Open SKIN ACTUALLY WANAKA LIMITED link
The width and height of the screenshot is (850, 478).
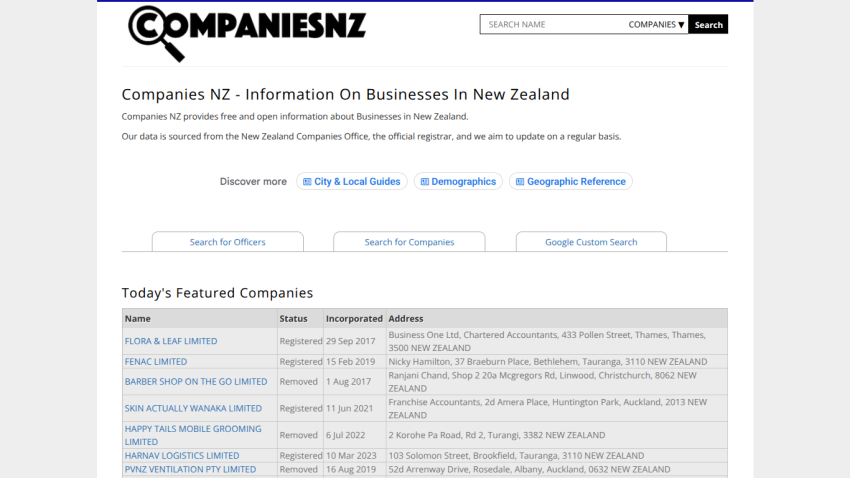[x=193, y=408]
